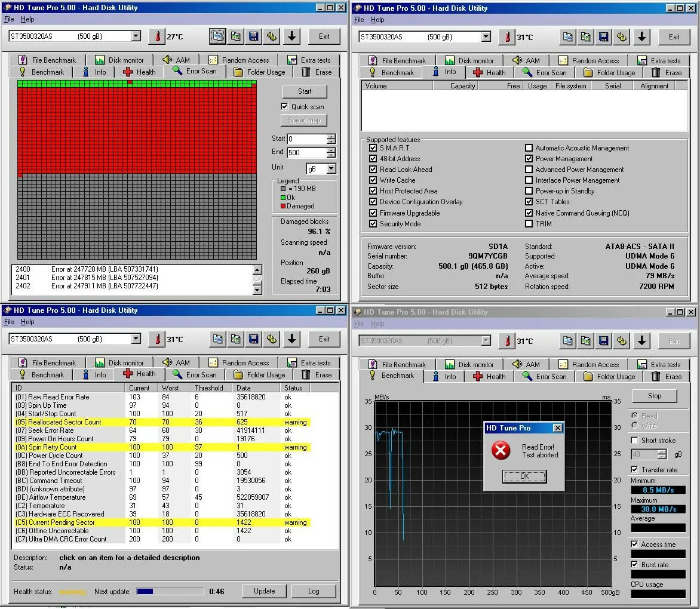Click copy-to-clipboard icon in Error Scan window toolbar
The height and width of the screenshot is (609, 700).
click(217, 36)
